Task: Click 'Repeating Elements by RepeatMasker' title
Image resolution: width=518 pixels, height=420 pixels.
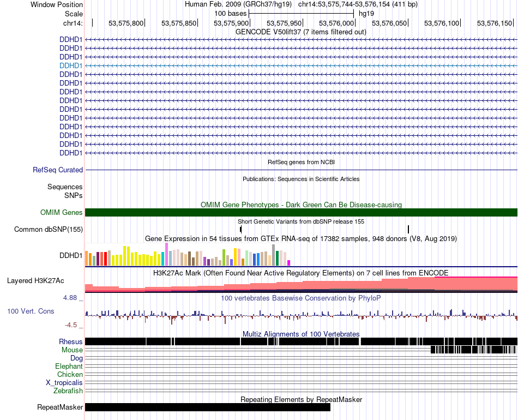Action: (302, 399)
